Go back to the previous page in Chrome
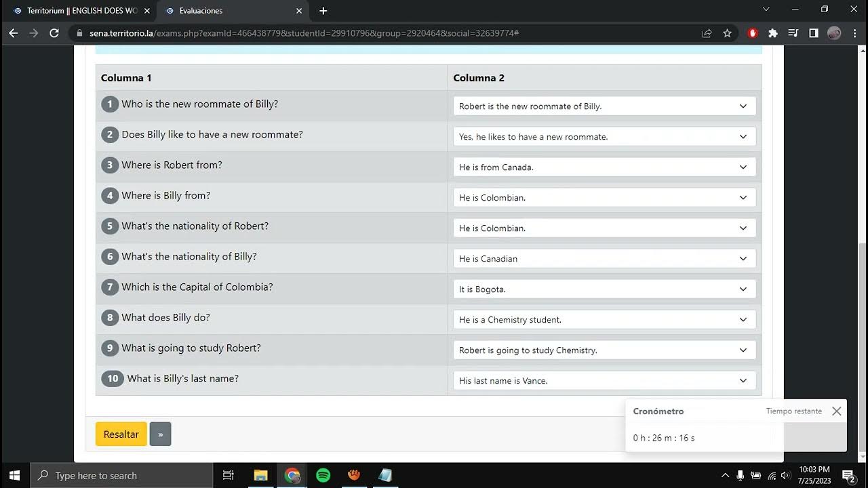 [x=14, y=33]
